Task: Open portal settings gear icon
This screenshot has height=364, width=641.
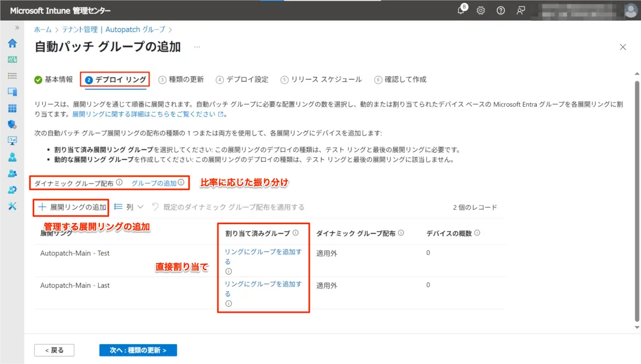Action: click(x=481, y=10)
